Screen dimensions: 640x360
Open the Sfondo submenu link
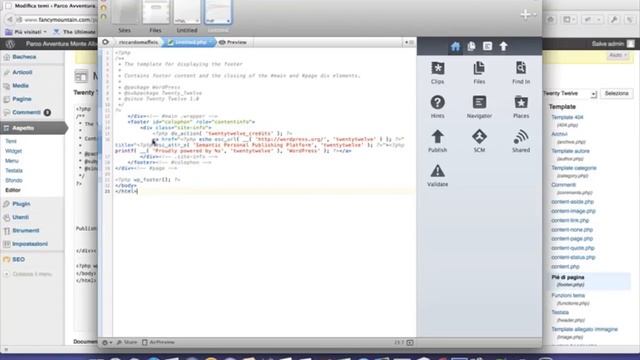click(x=14, y=180)
